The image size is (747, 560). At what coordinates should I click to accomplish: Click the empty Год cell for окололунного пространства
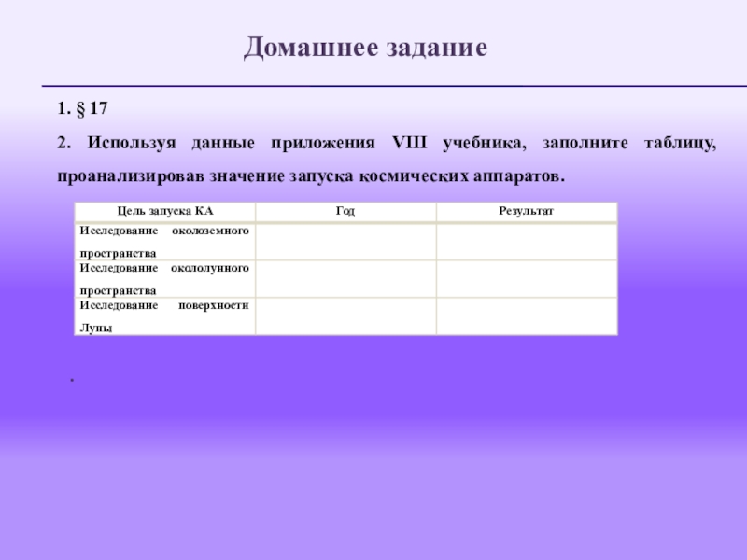[x=345, y=279]
